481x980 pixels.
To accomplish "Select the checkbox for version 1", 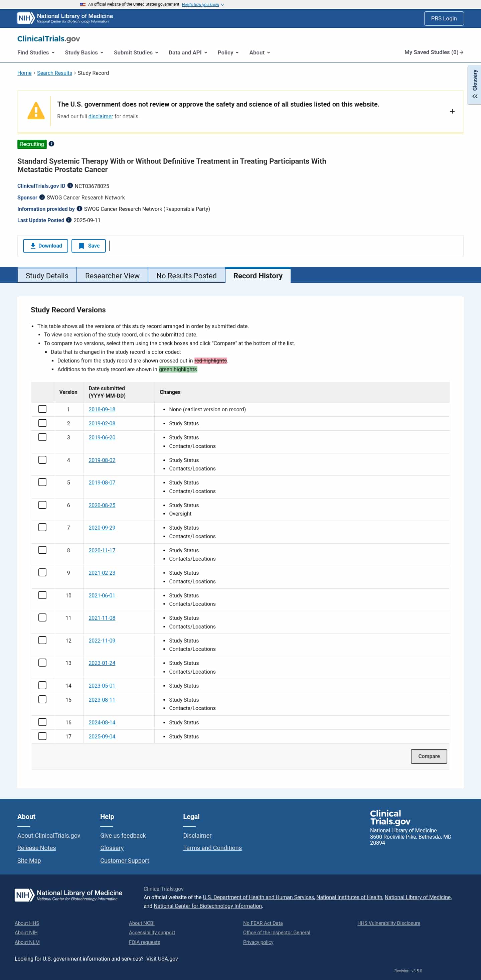I will click(42, 409).
